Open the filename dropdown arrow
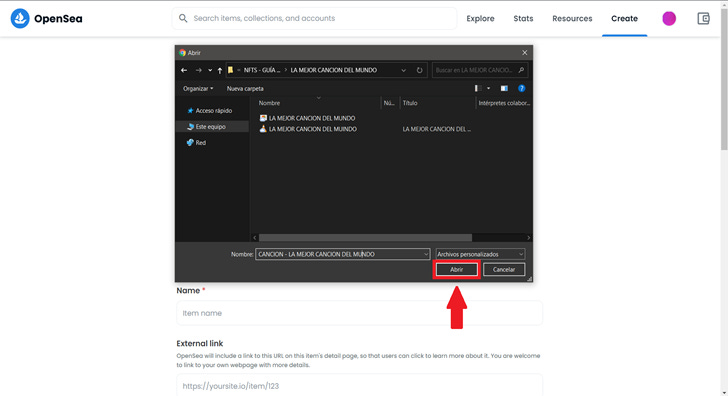 coord(426,254)
